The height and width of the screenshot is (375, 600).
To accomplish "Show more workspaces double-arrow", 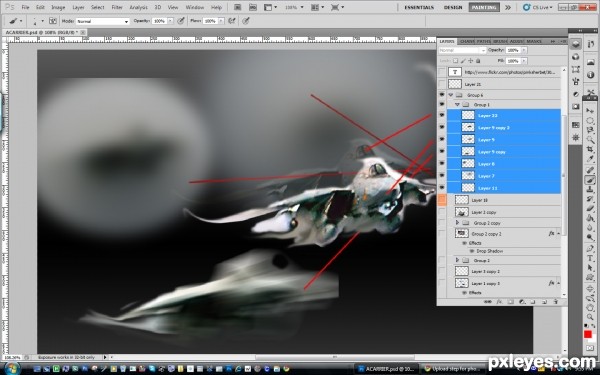I will 508,7.
